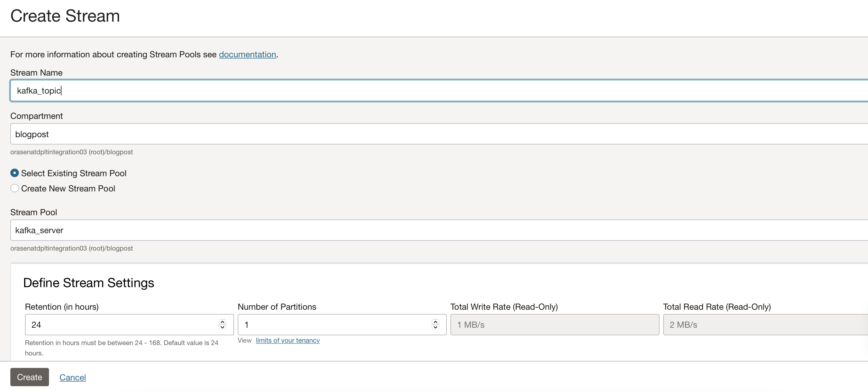Increase retention hours using the up stepper arrow
Screen dimensions: 868x392
(x=222, y=322)
